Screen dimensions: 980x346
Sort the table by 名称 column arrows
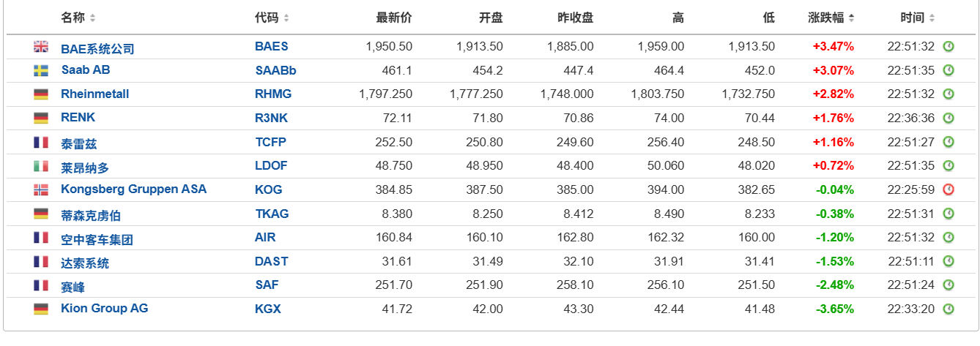click(x=92, y=18)
